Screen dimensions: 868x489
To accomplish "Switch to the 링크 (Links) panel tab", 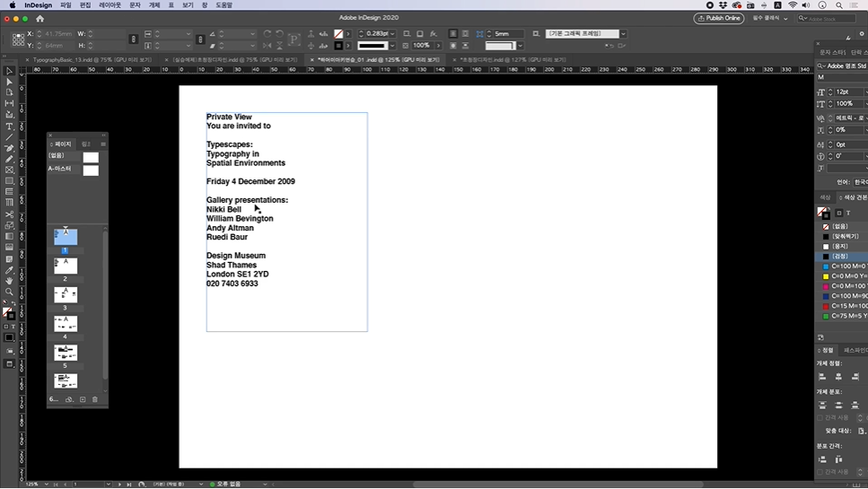I will (86, 144).
